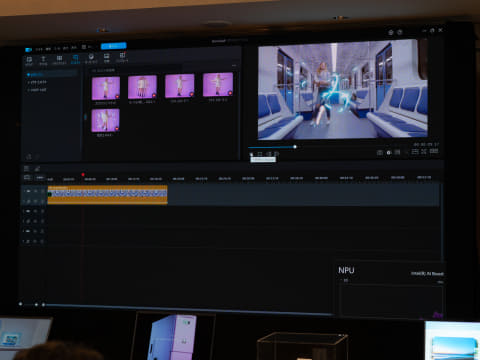This screenshot has width=480, height=360.
Task: Open the library options menu at panel's right
Action: [x=234, y=66]
